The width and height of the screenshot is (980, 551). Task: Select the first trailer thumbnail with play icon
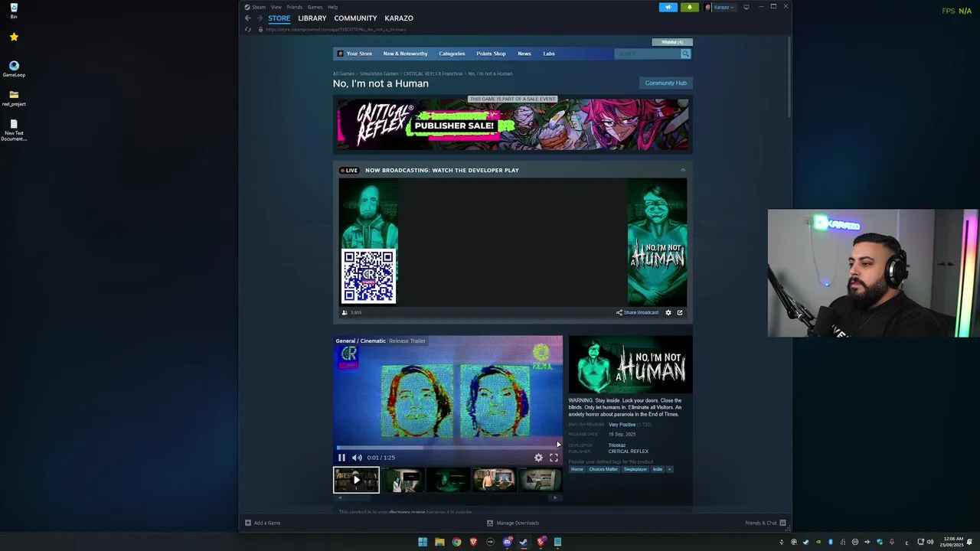tap(356, 480)
